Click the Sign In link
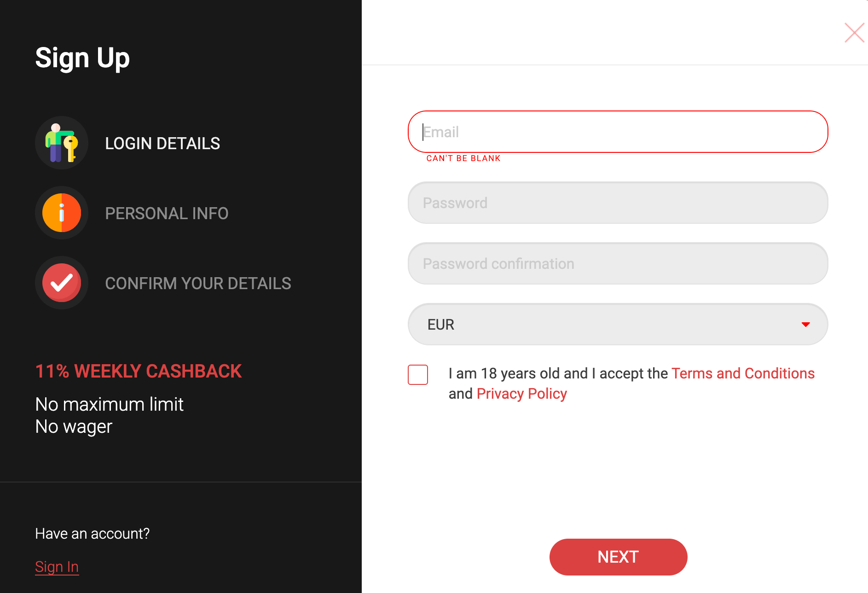This screenshot has width=868, height=593. pyautogui.click(x=57, y=567)
